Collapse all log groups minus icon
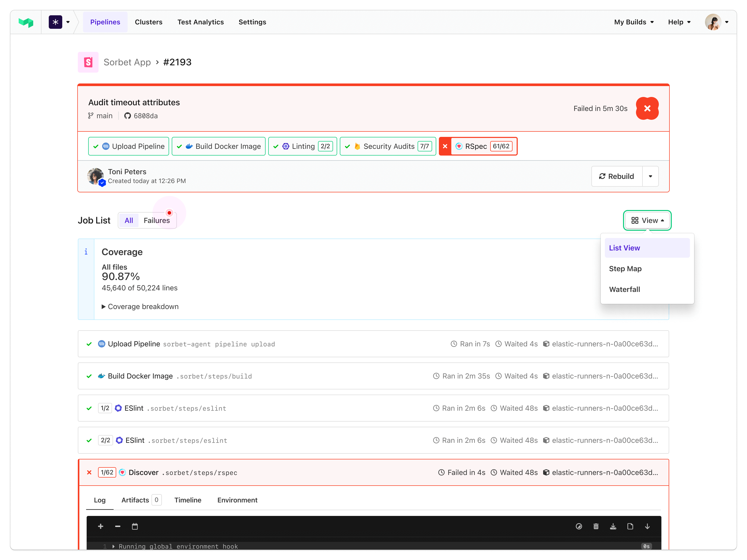Image resolution: width=747 pixels, height=560 pixels. click(x=117, y=526)
